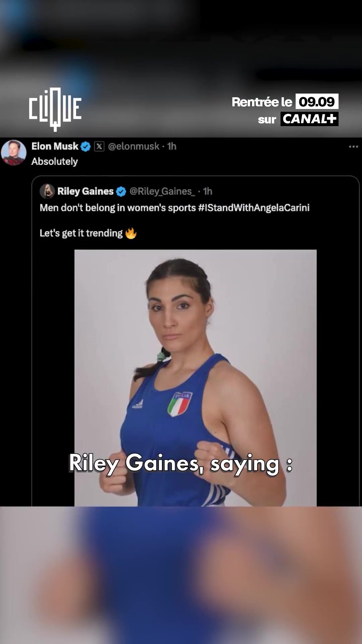This screenshot has width=362, height=644.
Task: Click the verified badge next to Riley Gaines
Action: (121, 192)
